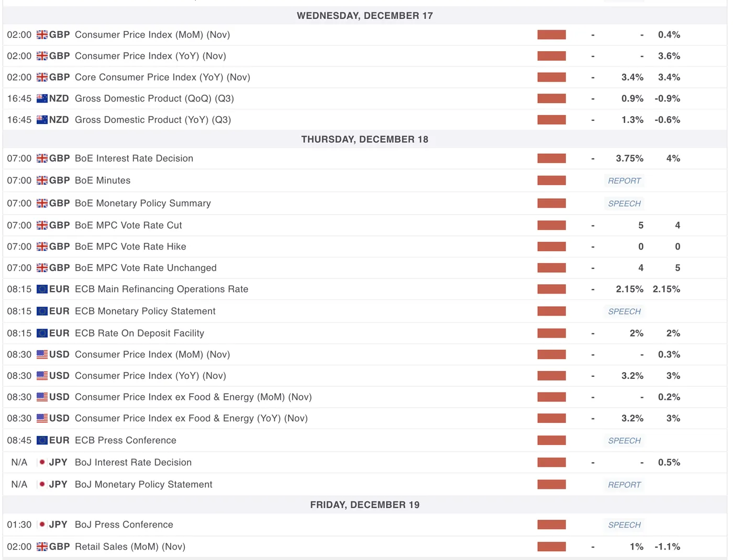Open BoE MPC Vote Rate Cut event
733x560 pixels.
coord(128,225)
